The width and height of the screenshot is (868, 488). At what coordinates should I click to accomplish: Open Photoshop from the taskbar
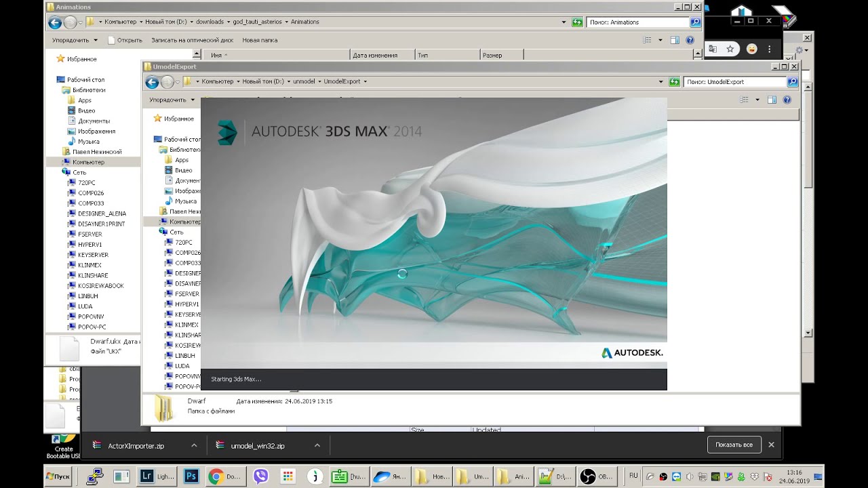click(x=191, y=476)
